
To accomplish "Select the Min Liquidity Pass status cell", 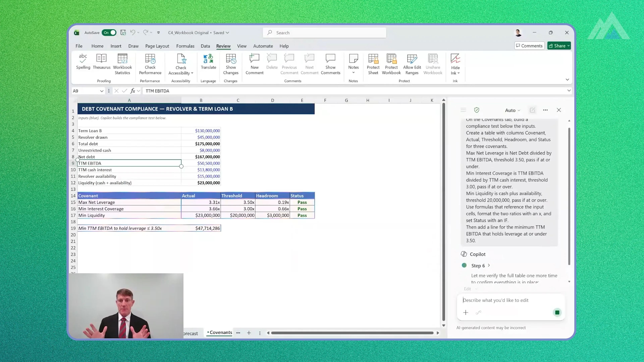I will click(x=302, y=215).
